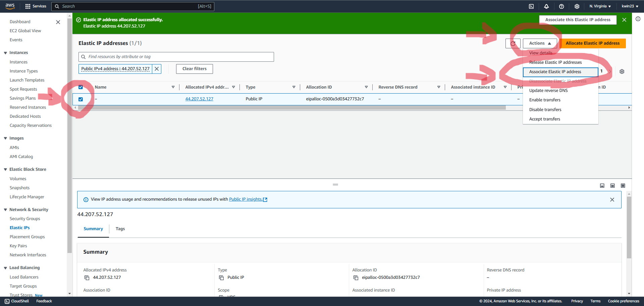644x306 pixels.
Task: Grab the split panel resize handle
Action: coord(335,185)
